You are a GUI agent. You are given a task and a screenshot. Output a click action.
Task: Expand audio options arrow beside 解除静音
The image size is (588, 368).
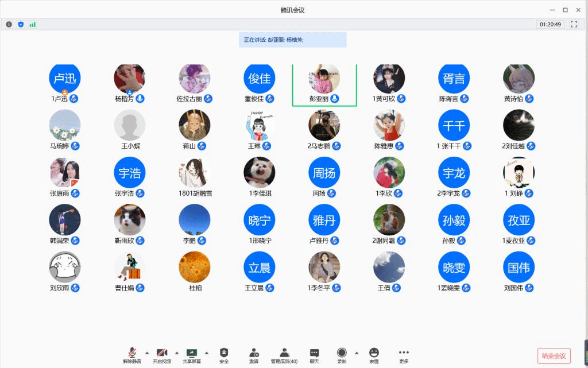(x=146, y=352)
